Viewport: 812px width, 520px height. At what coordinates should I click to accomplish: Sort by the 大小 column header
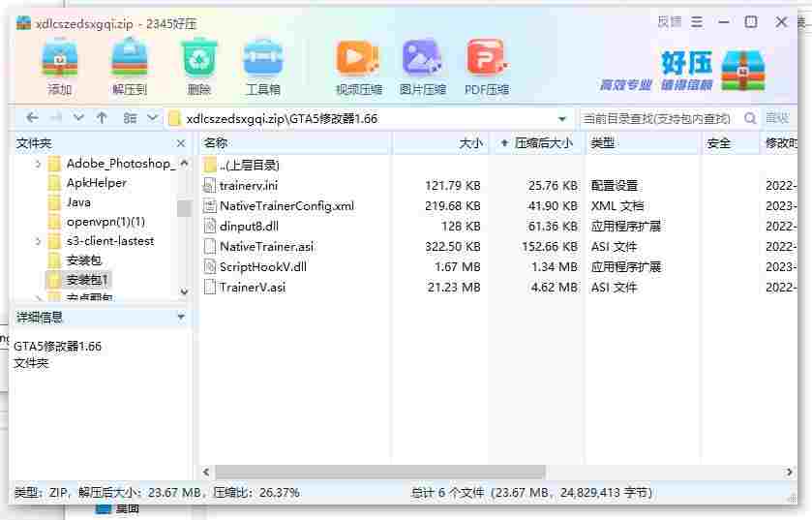pos(439,143)
